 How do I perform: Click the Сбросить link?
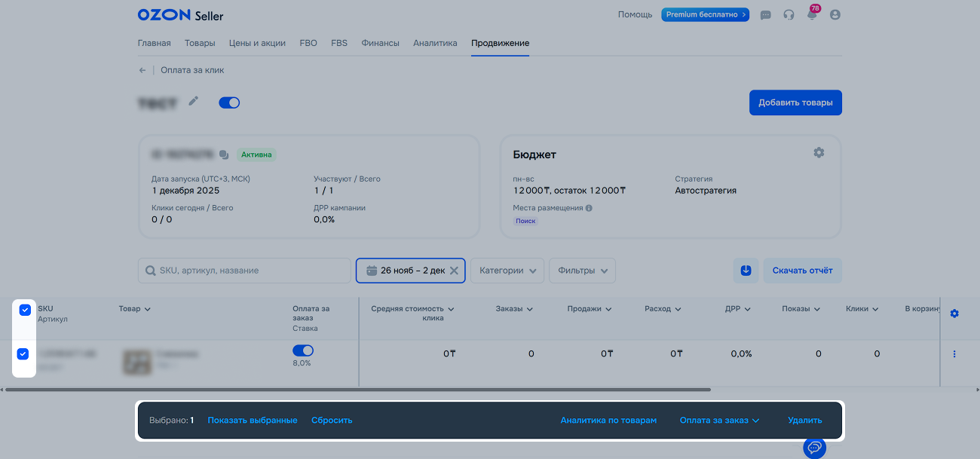point(332,421)
